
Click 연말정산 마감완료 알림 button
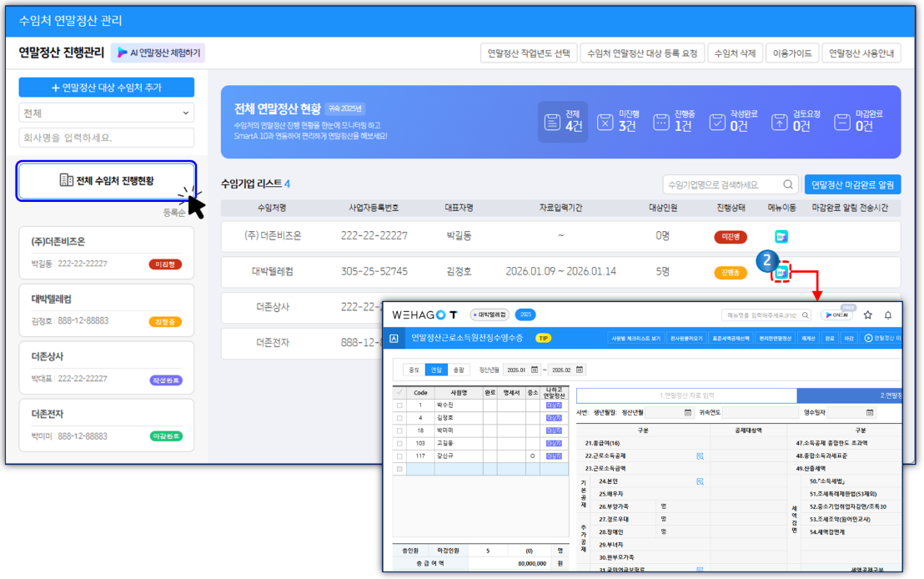click(852, 184)
